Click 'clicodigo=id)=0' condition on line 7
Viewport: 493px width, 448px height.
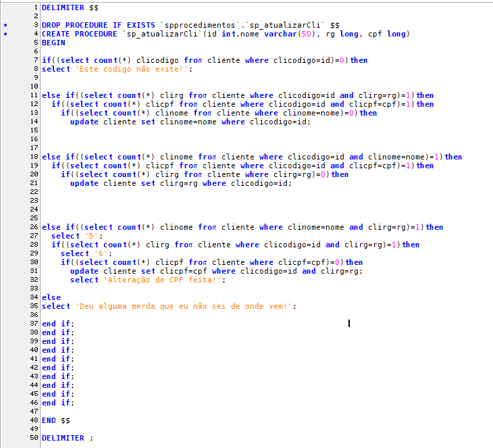tap(309, 60)
